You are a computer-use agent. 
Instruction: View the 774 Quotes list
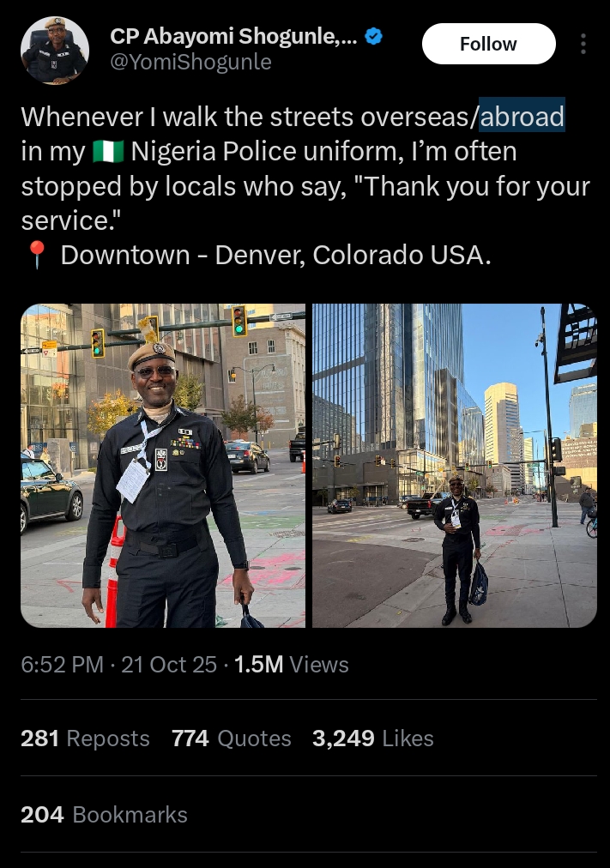coord(232,738)
